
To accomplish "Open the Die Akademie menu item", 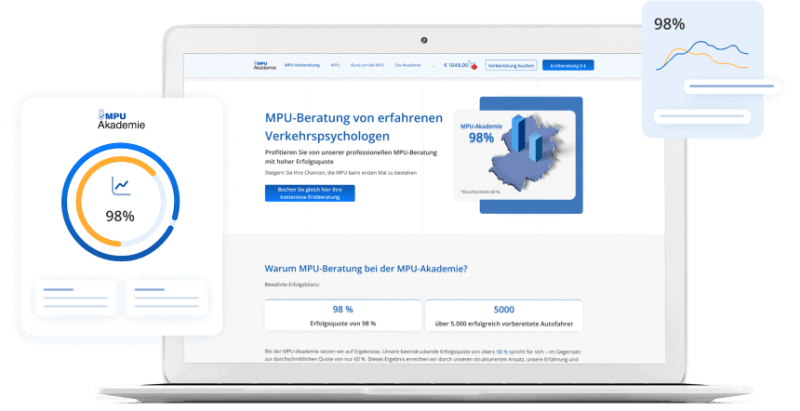I will 408,65.
